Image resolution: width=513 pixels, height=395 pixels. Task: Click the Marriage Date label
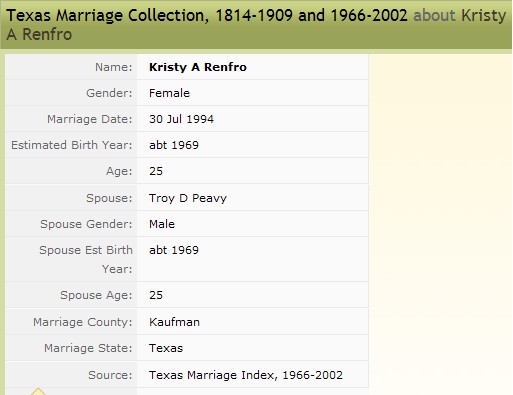click(90, 119)
